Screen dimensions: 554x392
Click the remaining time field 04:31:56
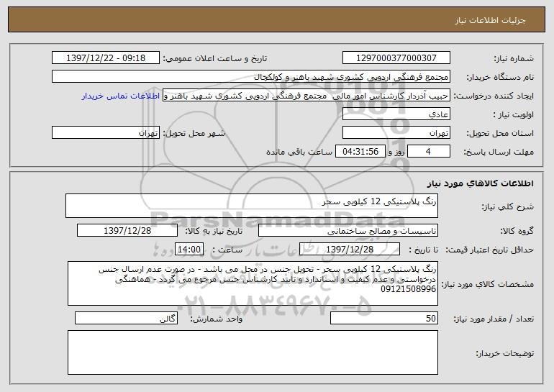pos(360,152)
